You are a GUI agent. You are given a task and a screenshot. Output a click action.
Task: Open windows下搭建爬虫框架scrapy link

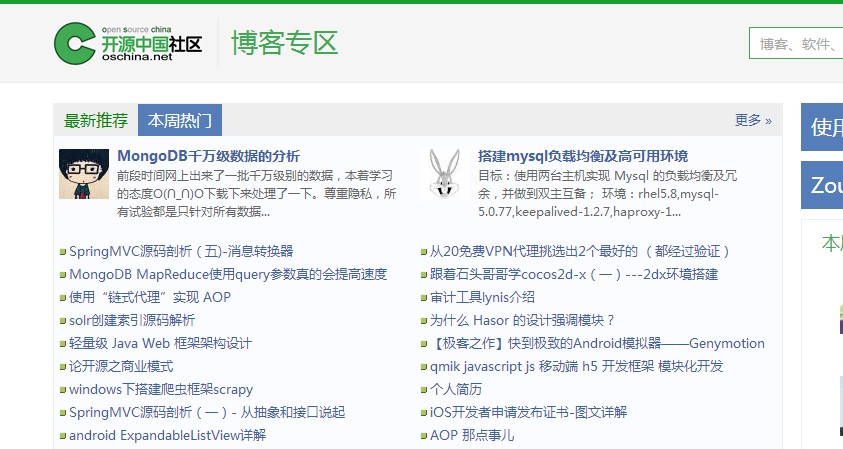tap(161, 389)
